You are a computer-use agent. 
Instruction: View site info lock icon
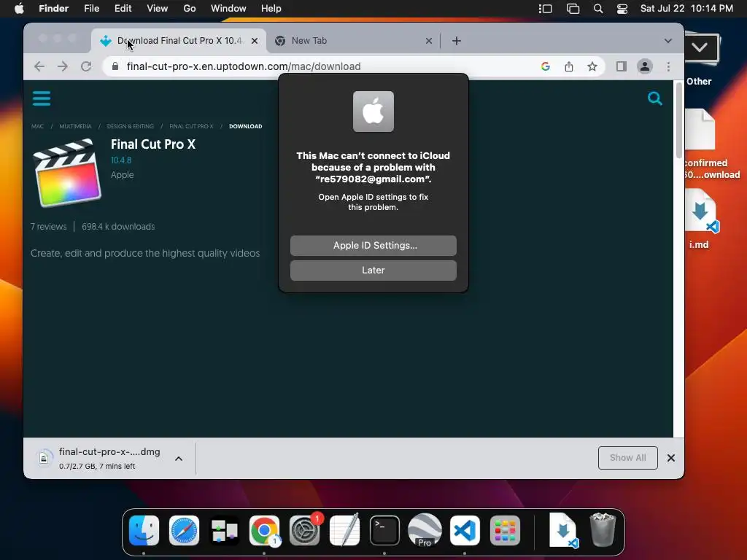(115, 66)
